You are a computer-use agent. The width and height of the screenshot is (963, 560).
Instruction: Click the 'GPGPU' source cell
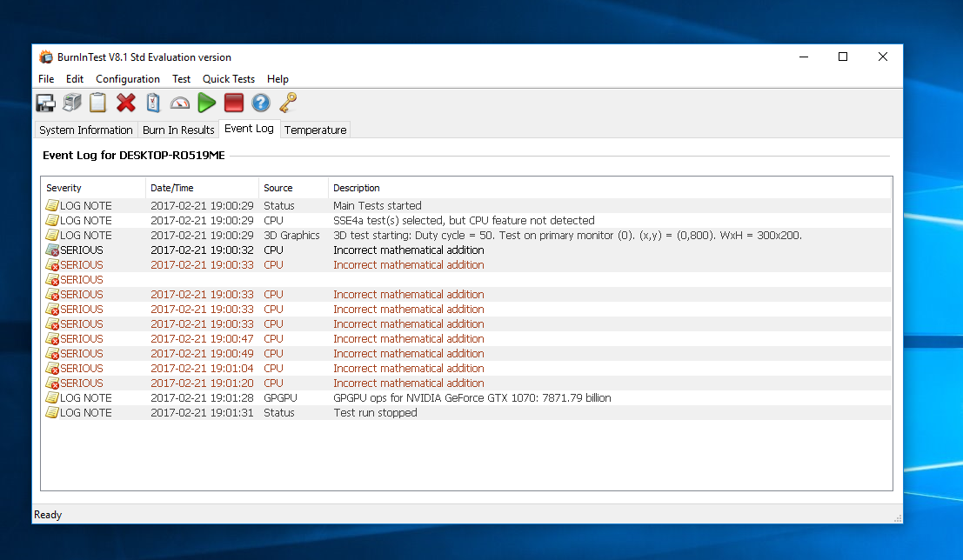(x=280, y=398)
